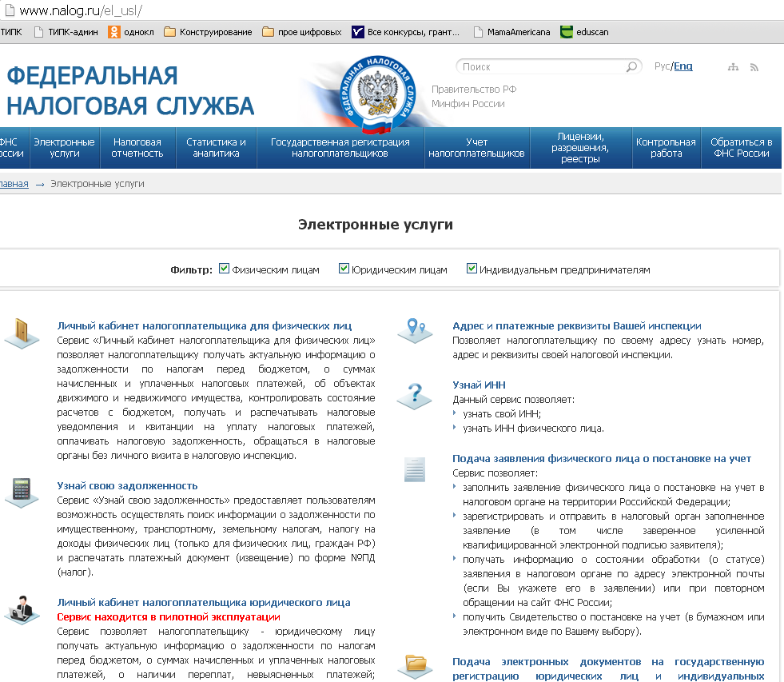Click the door icon for personal taxpayer cabinet
This screenshot has width=784, height=682.
(x=21, y=332)
